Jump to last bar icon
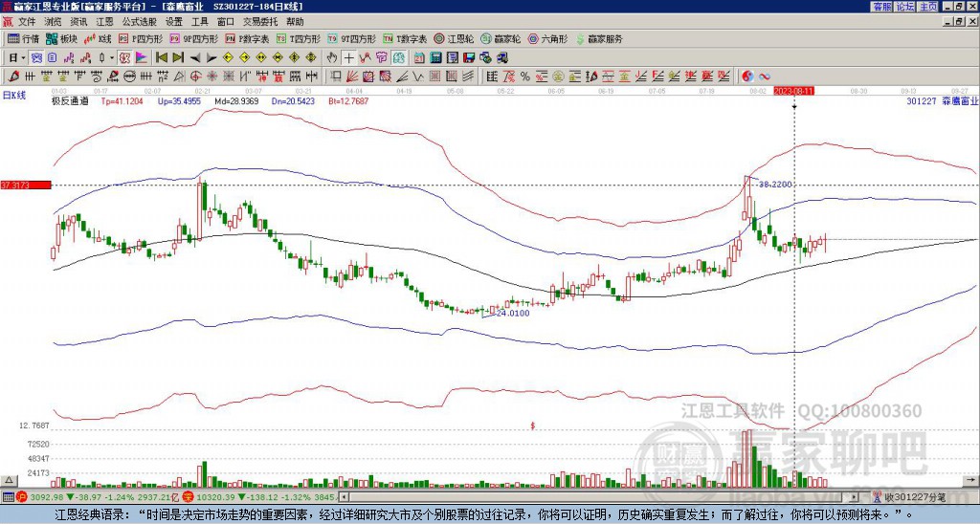980x524 pixels. 177,58
